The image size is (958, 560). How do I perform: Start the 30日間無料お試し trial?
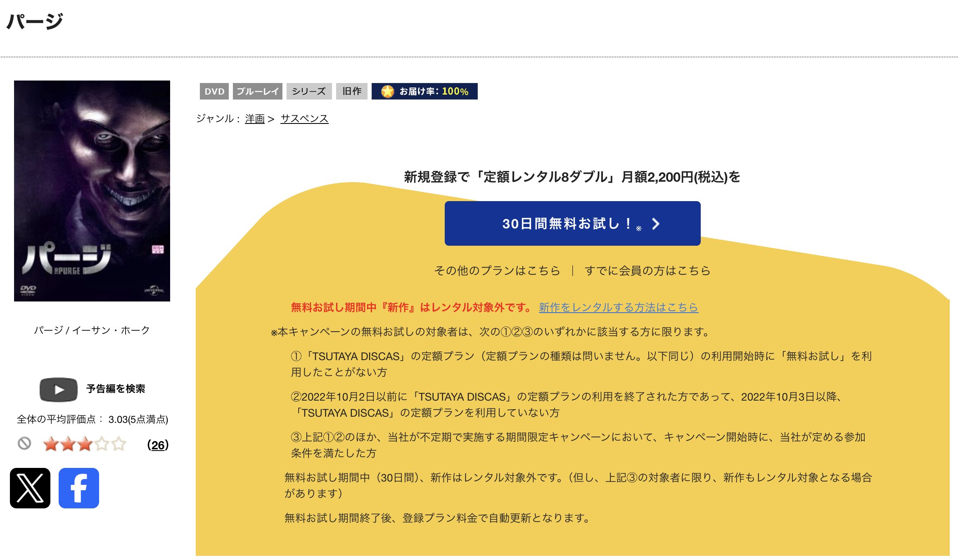(572, 223)
